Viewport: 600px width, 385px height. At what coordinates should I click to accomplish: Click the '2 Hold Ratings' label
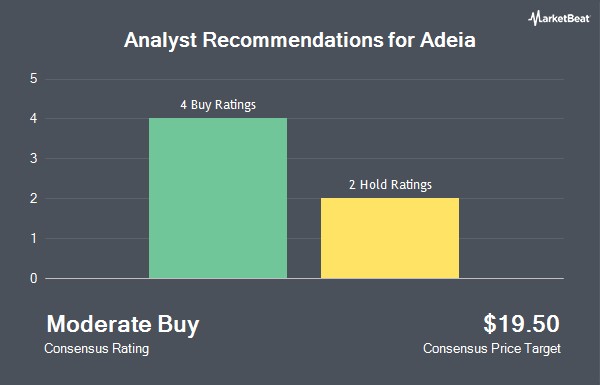pyautogui.click(x=390, y=185)
